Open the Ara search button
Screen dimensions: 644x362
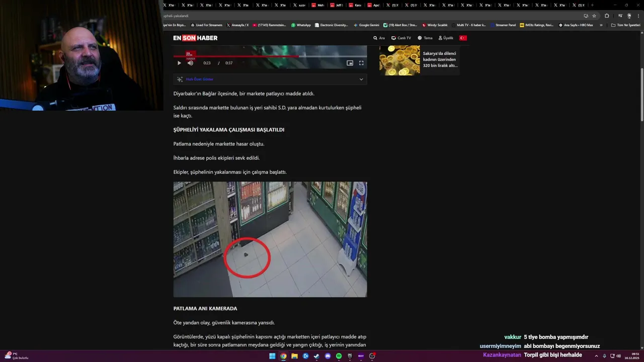click(x=379, y=38)
